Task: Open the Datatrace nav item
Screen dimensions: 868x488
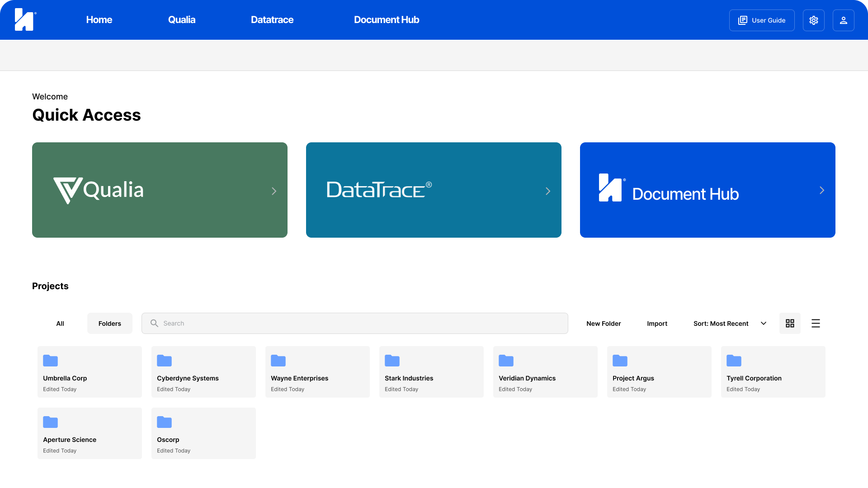Action: pos(272,20)
